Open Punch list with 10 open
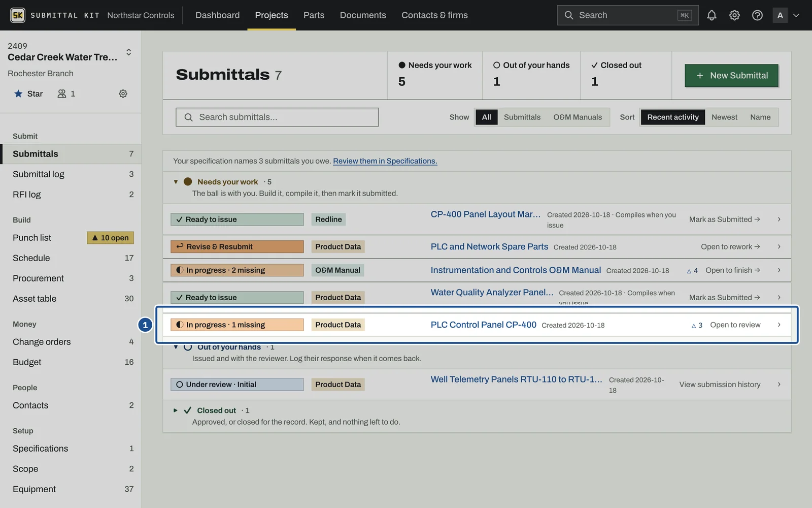The image size is (812, 508). pos(71,238)
